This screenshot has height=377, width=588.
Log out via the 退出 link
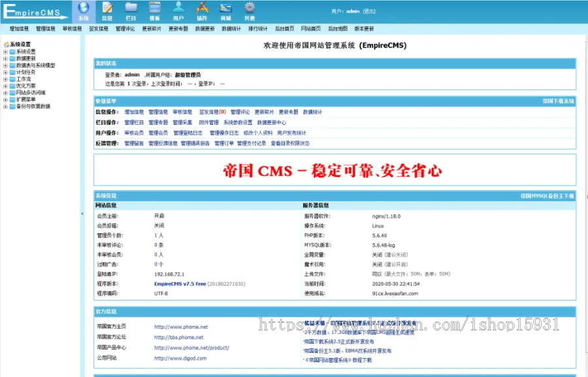click(x=369, y=11)
